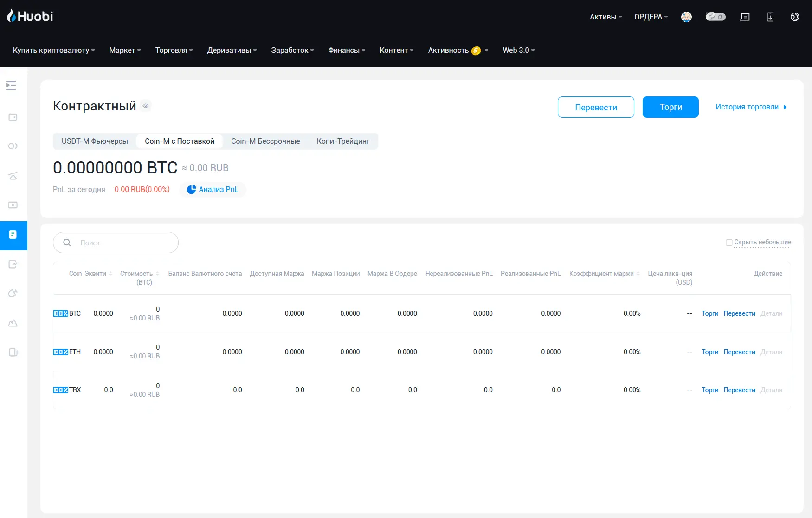This screenshot has width=812, height=518.
Task: Click the highlighted contract account sidebar icon
Action: (x=13, y=235)
